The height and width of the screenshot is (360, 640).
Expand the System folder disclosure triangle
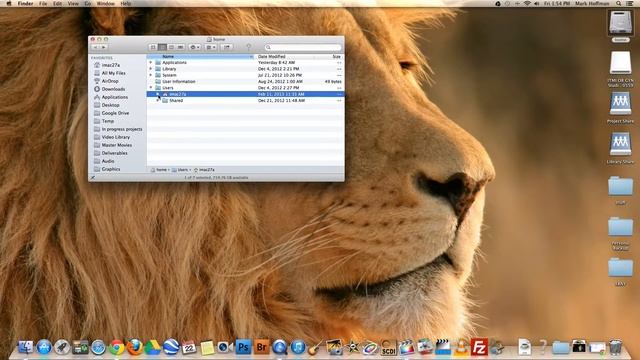coord(151,75)
